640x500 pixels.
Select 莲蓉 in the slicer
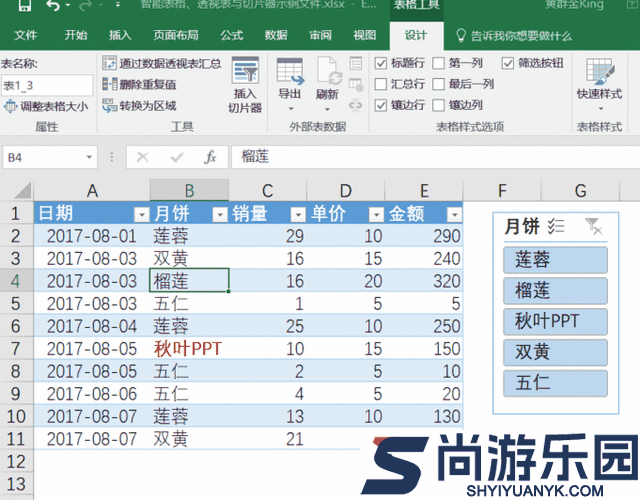tap(555, 260)
